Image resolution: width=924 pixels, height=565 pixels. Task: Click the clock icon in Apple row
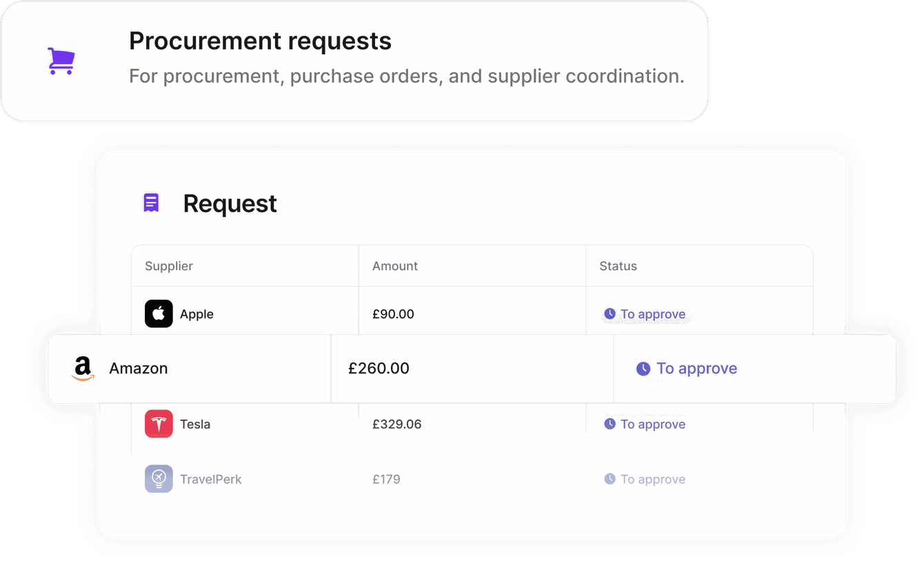pyautogui.click(x=610, y=314)
